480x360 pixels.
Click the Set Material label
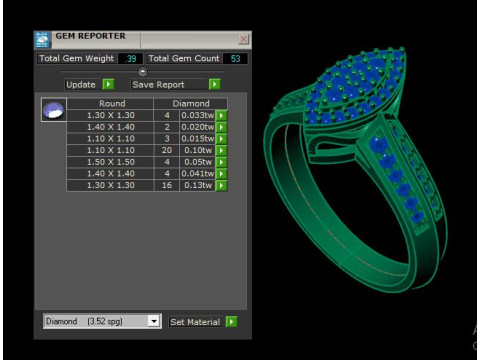point(195,322)
